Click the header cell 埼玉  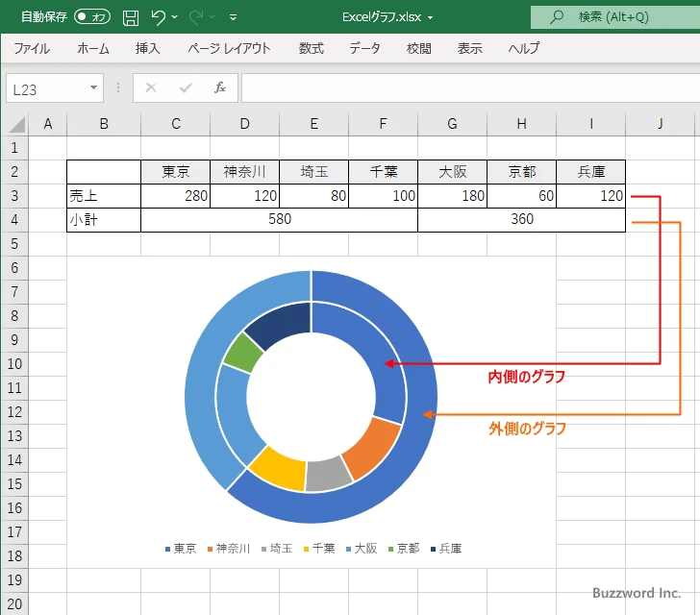pos(313,172)
